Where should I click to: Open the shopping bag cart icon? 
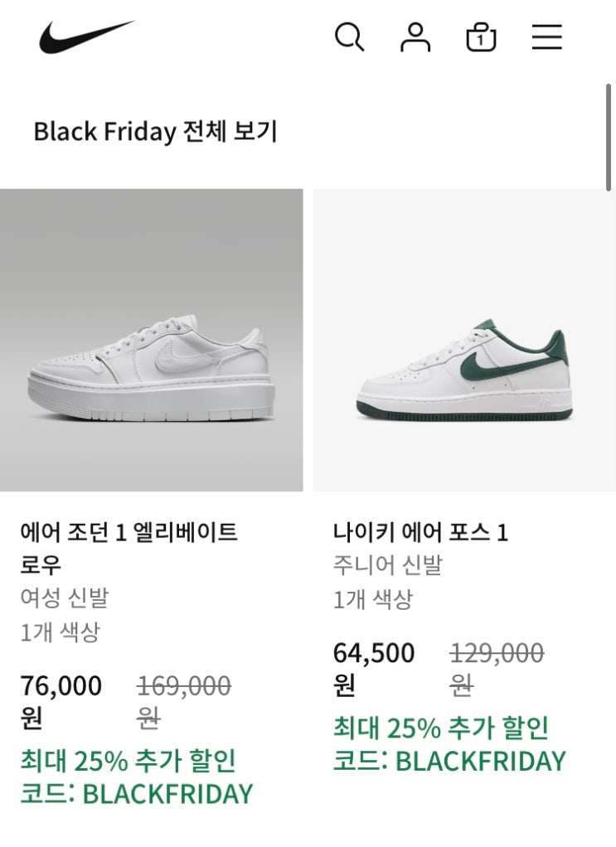click(x=481, y=37)
